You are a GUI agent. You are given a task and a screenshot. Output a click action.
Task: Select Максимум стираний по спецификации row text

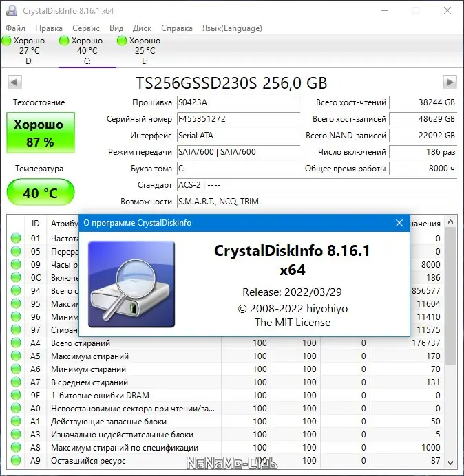[125, 448]
